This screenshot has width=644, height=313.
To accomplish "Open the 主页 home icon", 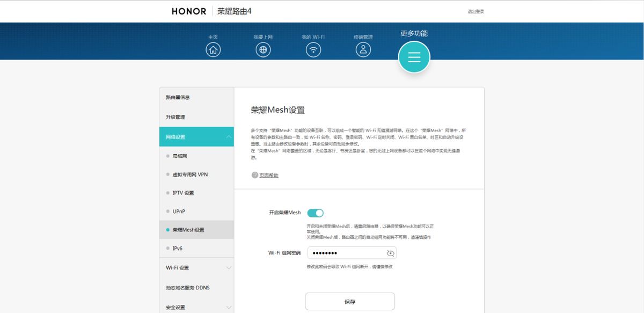I will [x=213, y=50].
